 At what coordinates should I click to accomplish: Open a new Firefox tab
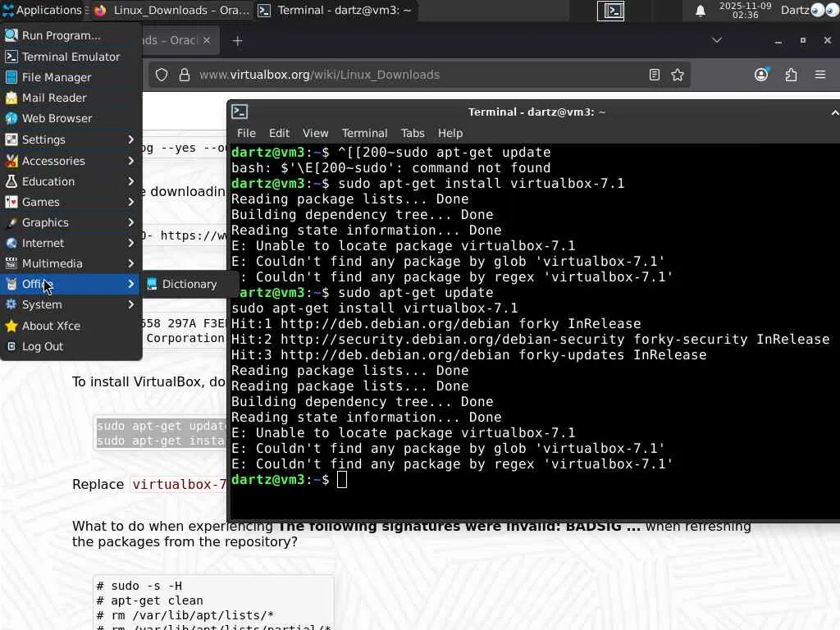[x=237, y=41]
